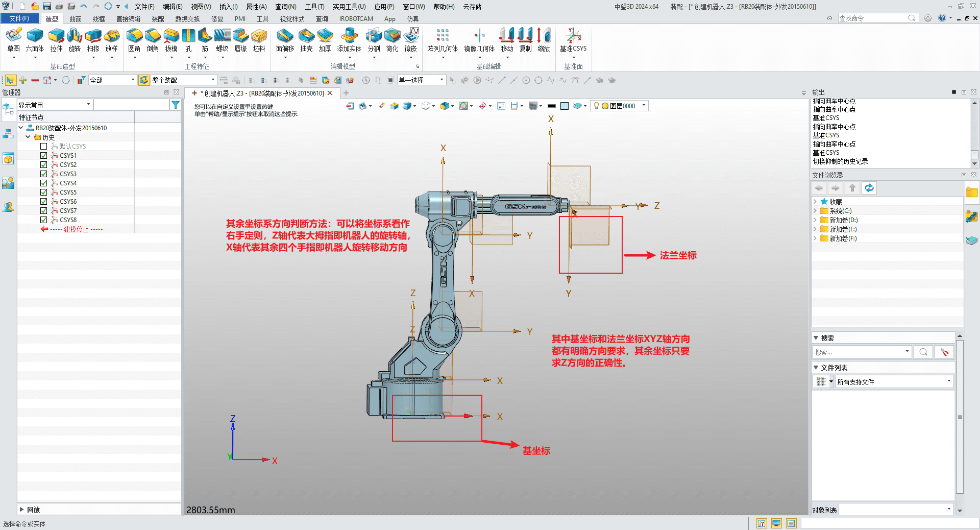Toggle the CSYS4 checkbox
The width and height of the screenshot is (980, 530).
[44, 183]
